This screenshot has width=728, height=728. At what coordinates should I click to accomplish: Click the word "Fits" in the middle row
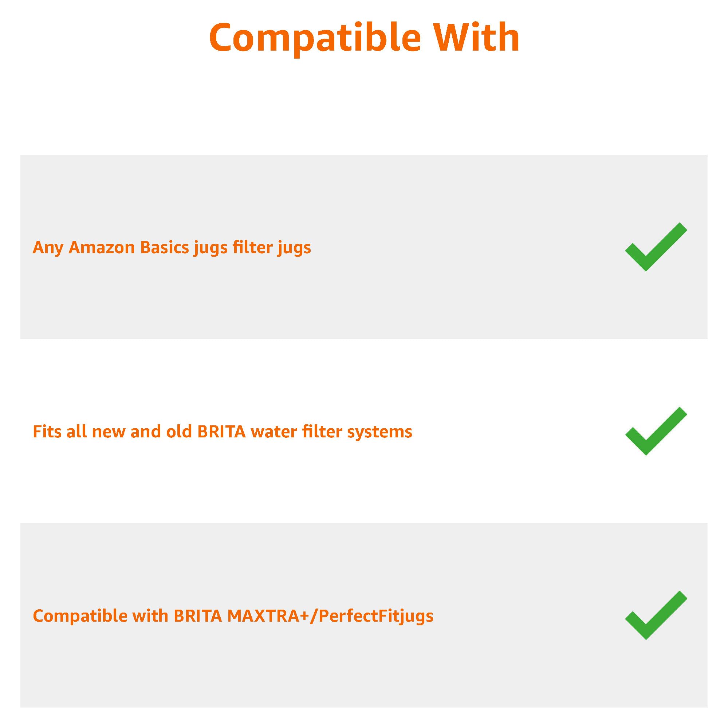point(47,432)
